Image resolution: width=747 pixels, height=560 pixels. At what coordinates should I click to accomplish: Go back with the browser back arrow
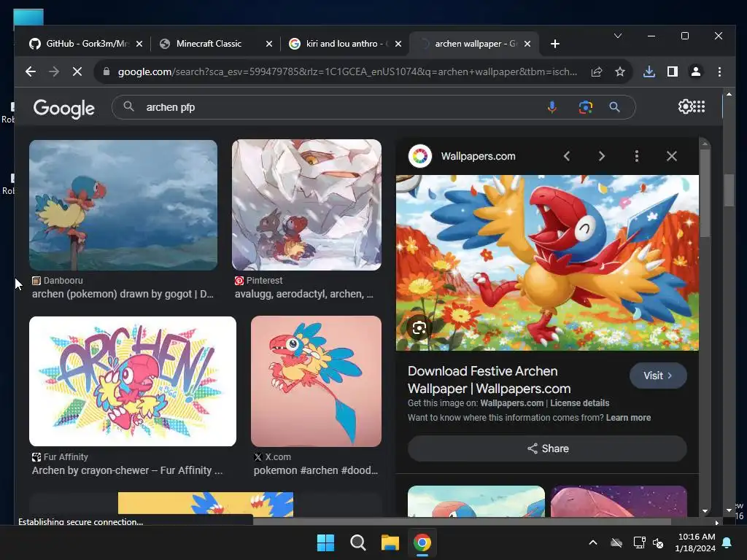click(x=31, y=72)
